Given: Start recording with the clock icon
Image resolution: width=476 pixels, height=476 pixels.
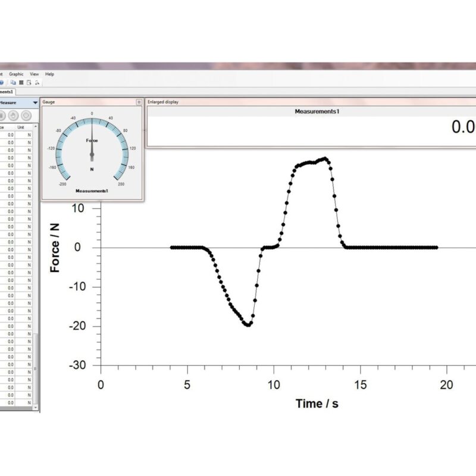Looking at the screenshot, I should coord(26,115).
